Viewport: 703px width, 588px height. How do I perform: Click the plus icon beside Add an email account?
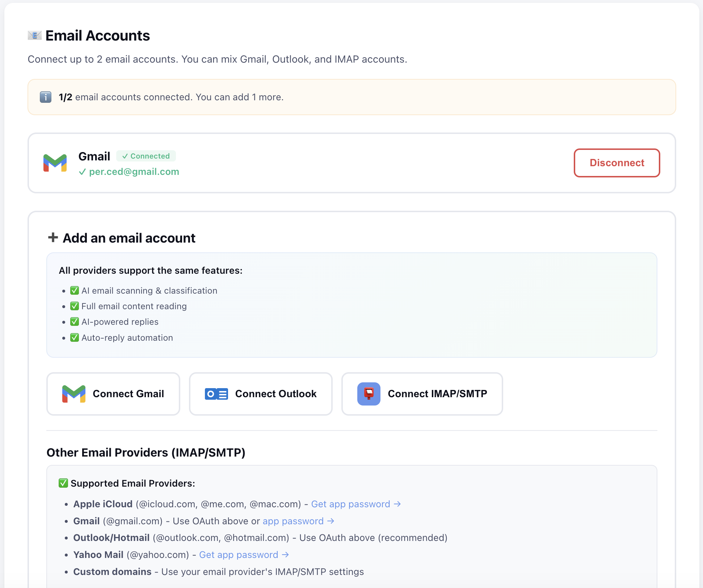click(x=53, y=238)
